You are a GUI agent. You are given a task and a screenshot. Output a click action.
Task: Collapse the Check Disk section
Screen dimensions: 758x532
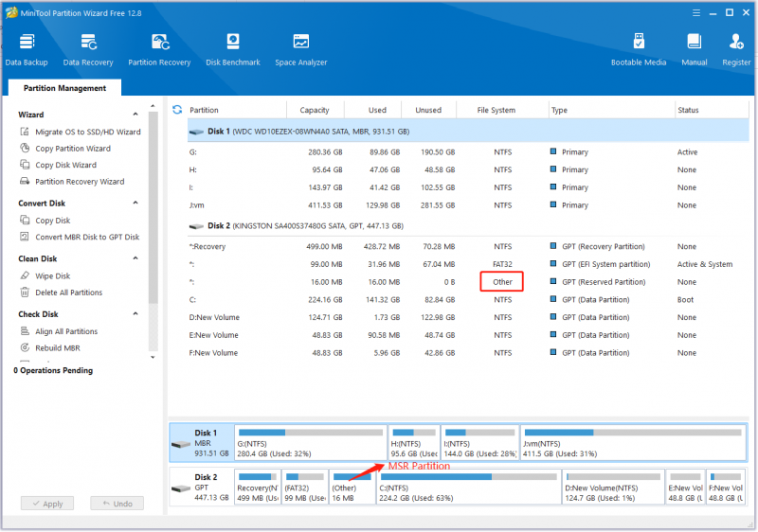(x=135, y=313)
